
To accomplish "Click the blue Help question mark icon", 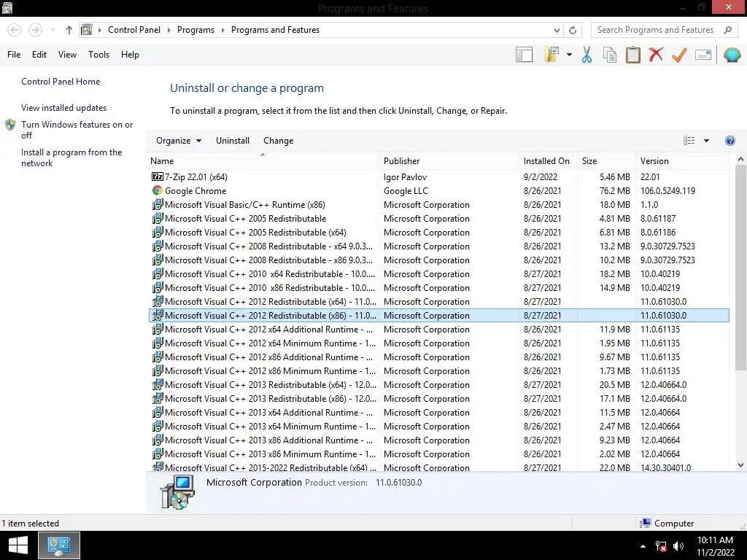I will click(729, 141).
